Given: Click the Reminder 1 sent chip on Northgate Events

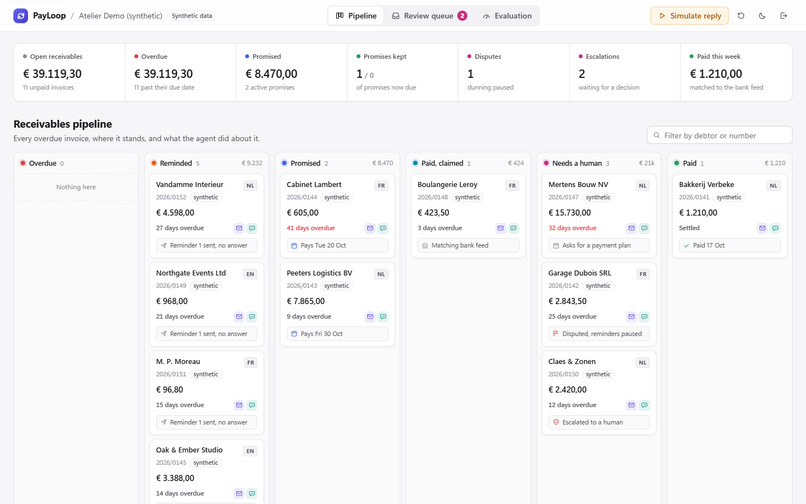Looking at the screenshot, I should click(x=207, y=334).
